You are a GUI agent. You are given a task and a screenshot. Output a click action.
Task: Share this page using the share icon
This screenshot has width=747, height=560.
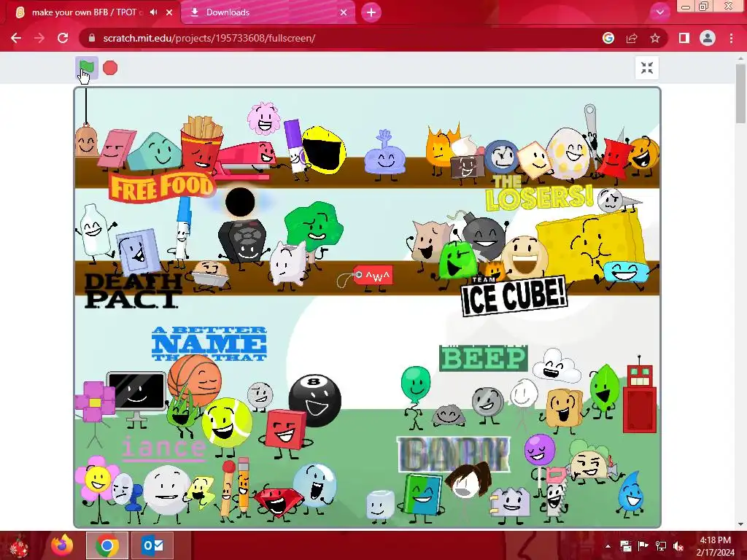[x=632, y=38]
